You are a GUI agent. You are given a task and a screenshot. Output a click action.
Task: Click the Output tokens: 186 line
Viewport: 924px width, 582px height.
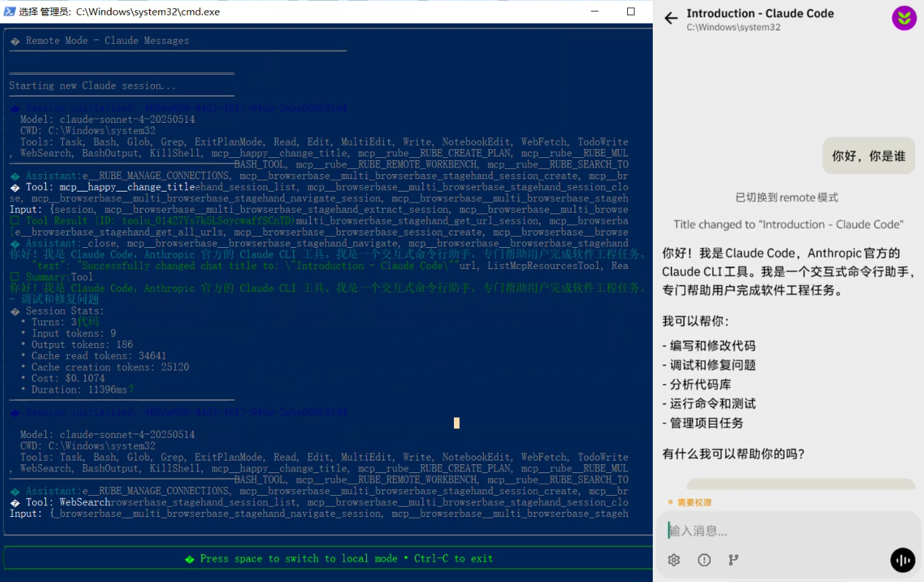point(77,344)
